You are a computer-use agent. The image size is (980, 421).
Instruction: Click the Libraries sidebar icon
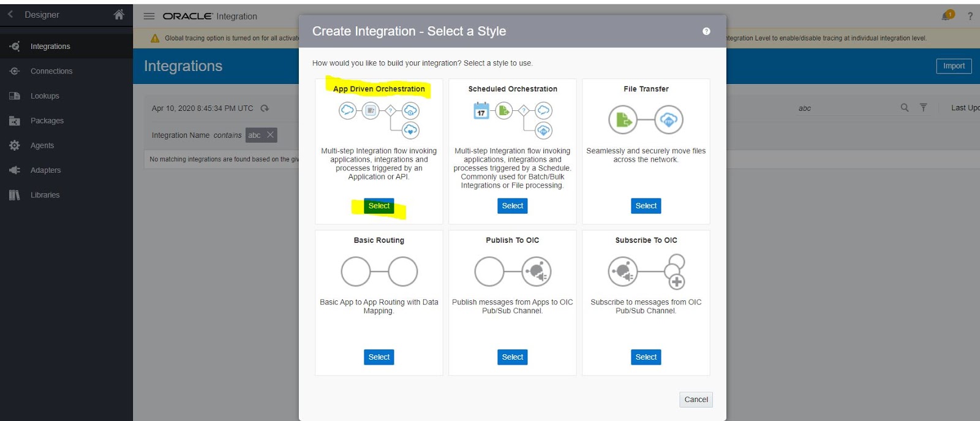tap(15, 195)
